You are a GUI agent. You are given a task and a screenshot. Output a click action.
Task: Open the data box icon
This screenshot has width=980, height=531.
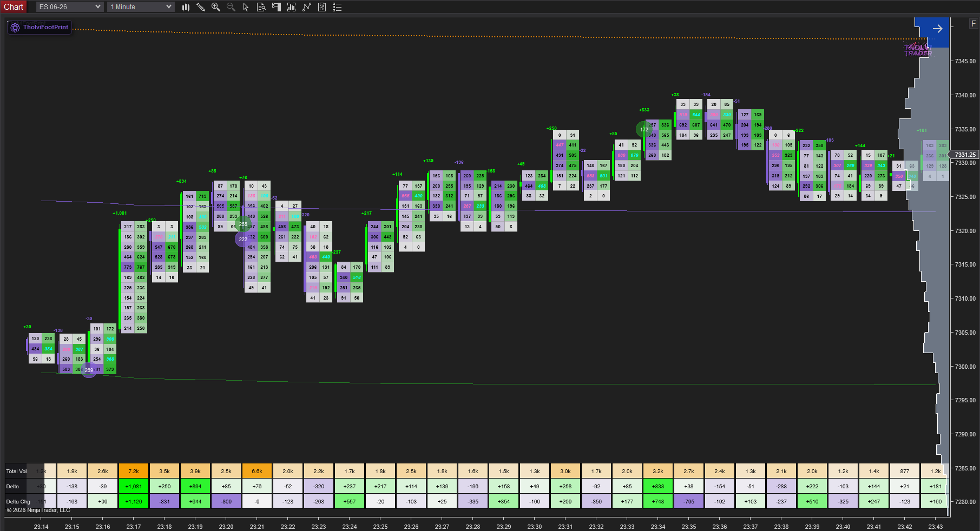(x=261, y=7)
